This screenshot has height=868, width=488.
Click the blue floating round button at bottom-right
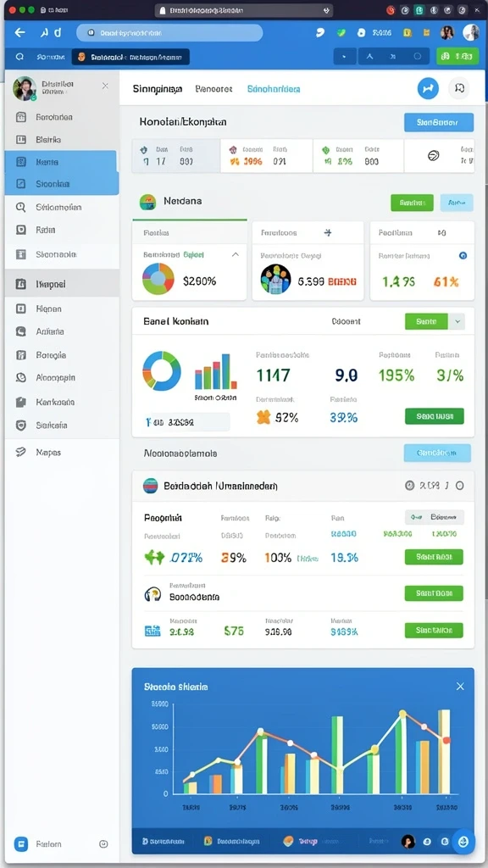pyautogui.click(x=463, y=842)
